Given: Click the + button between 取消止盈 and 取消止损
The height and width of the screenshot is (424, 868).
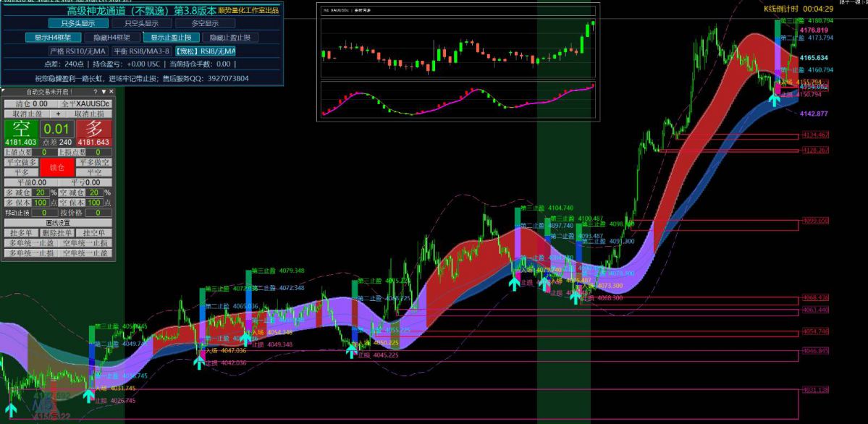Looking at the screenshot, I should point(58,114).
